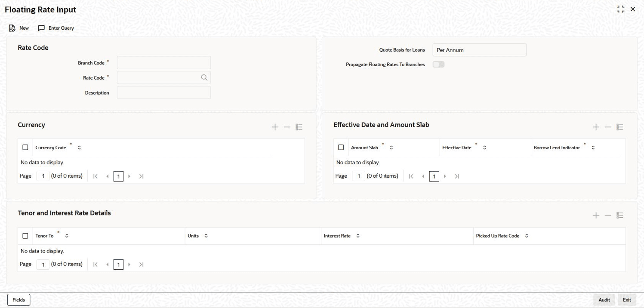Remove row from Tenor and Interest Rate Details
The height and width of the screenshot is (308, 644).
[608, 215]
